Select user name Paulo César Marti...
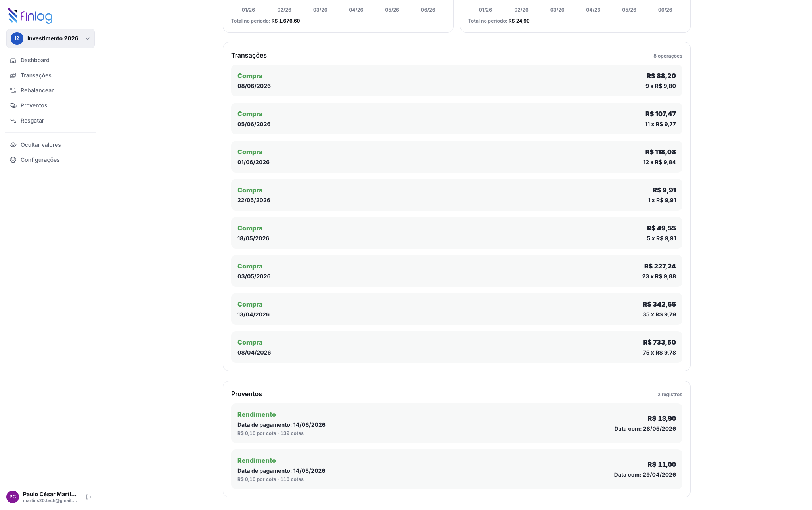Viewport: 812px width, 510px height. tap(50, 494)
